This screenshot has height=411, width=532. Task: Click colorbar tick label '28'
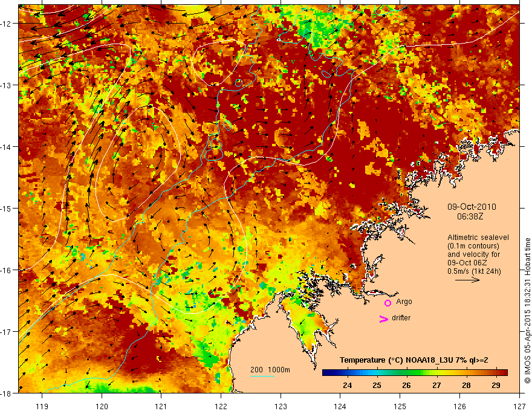pos(466,386)
